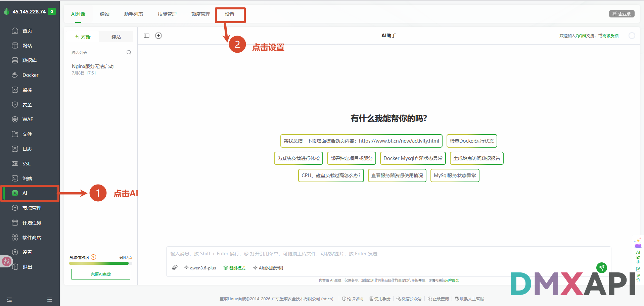Image resolution: width=644 pixels, height=306 pixels.
Task: Click the 需求反馈 link
Action: coord(610,36)
